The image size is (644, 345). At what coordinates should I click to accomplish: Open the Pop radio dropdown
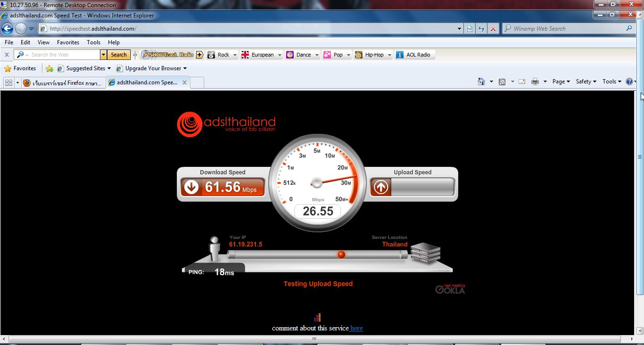point(348,55)
